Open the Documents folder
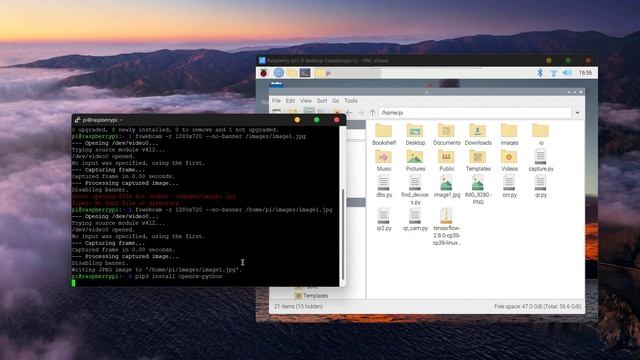This screenshot has height=360, width=640. pos(447,135)
